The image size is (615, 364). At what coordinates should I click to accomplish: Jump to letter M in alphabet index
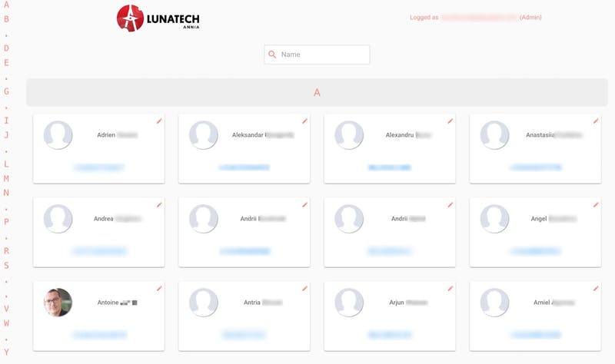pyautogui.click(x=6, y=179)
